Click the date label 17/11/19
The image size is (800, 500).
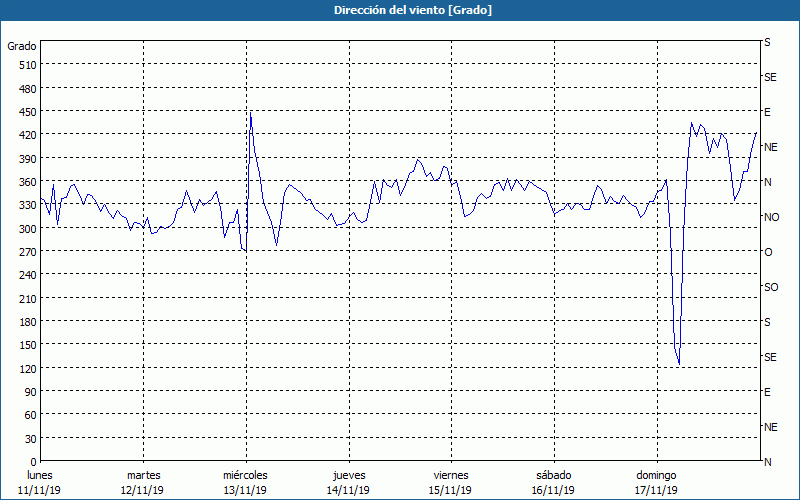pyautogui.click(x=656, y=490)
